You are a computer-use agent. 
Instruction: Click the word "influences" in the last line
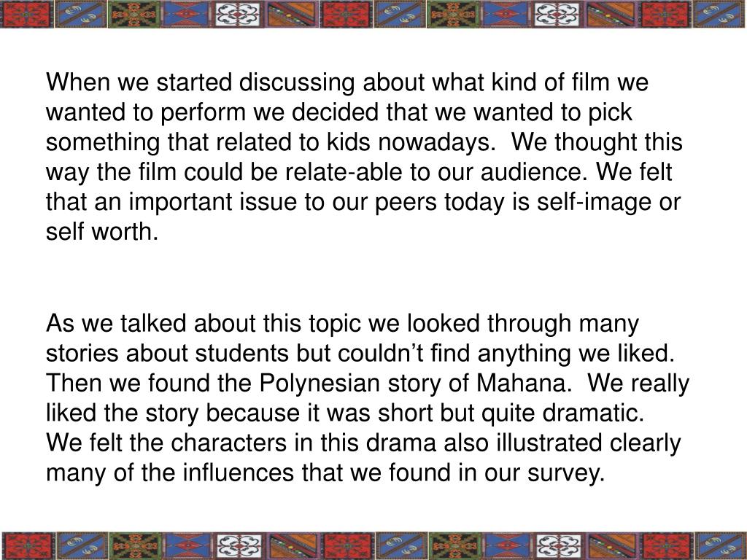(x=239, y=472)
